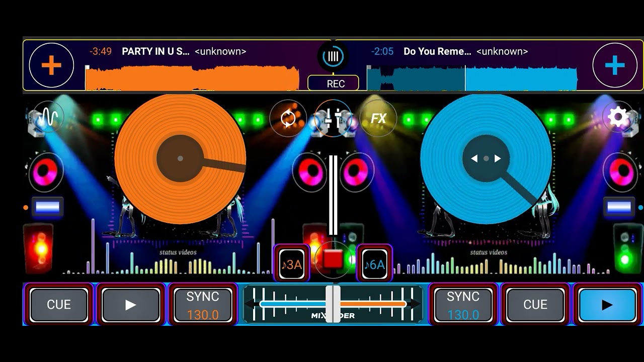Add a track to the left deck

[x=51, y=66]
